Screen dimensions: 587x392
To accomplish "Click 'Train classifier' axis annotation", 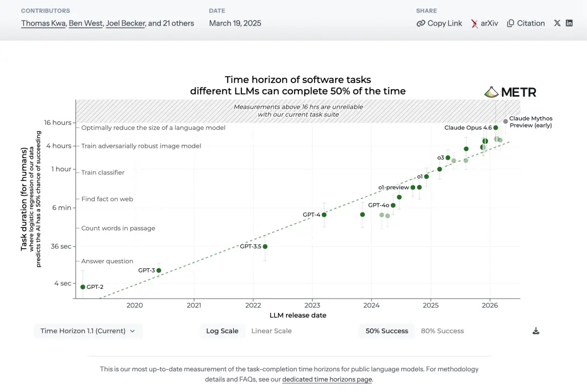I will click(x=103, y=173).
